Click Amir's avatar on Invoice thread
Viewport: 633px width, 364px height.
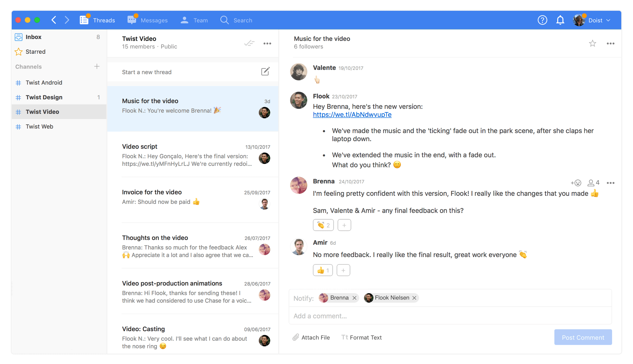click(x=265, y=204)
